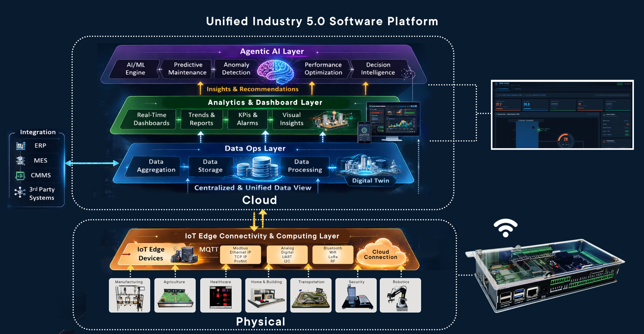Select the Live Dashboard tab in SCADA
644x334 pixels.
pos(502,89)
